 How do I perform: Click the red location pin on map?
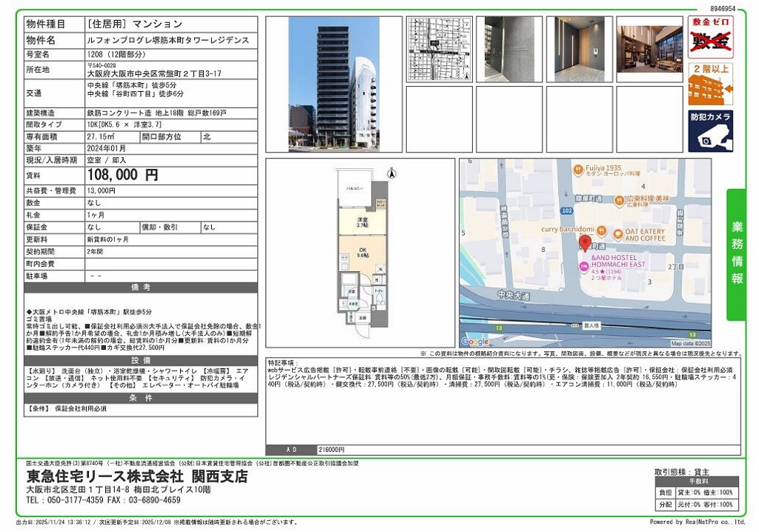pos(584,243)
